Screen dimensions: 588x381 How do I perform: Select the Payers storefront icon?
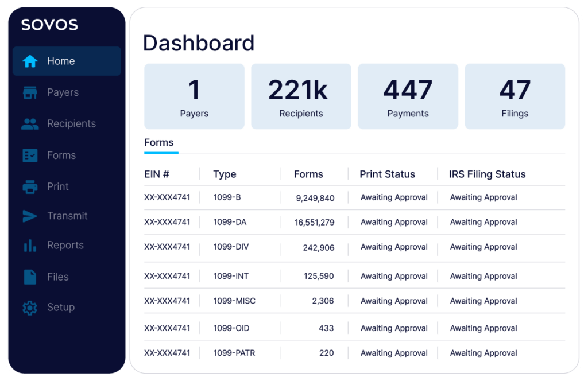tap(30, 93)
